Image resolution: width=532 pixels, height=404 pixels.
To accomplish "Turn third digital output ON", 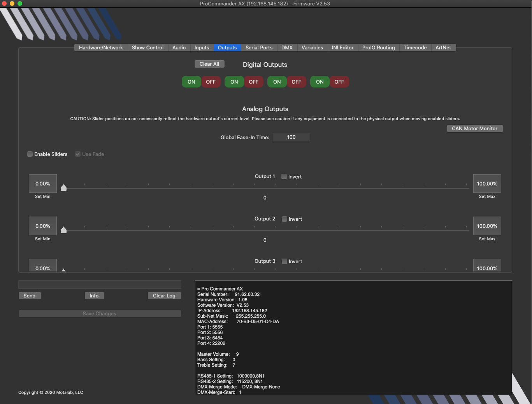I will (277, 82).
